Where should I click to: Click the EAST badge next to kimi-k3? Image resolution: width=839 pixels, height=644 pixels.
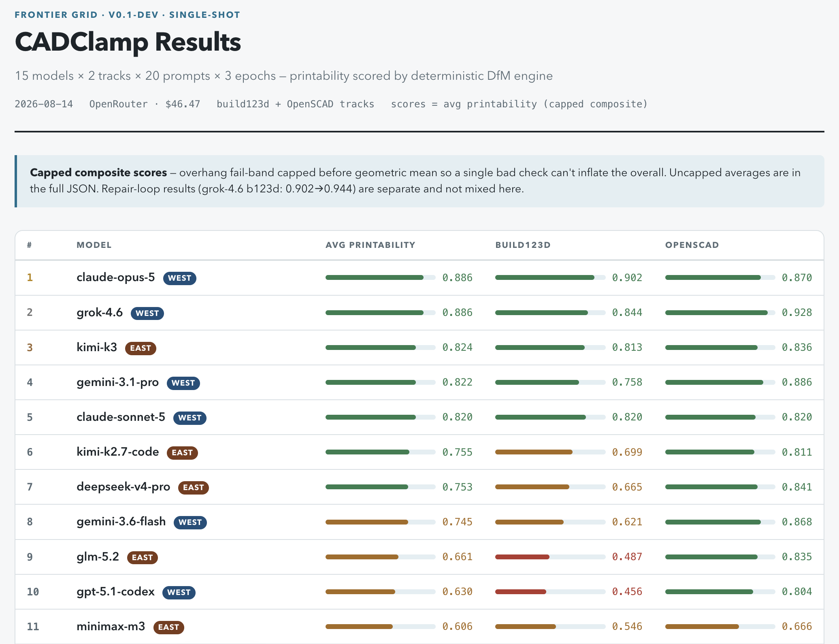(x=141, y=348)
